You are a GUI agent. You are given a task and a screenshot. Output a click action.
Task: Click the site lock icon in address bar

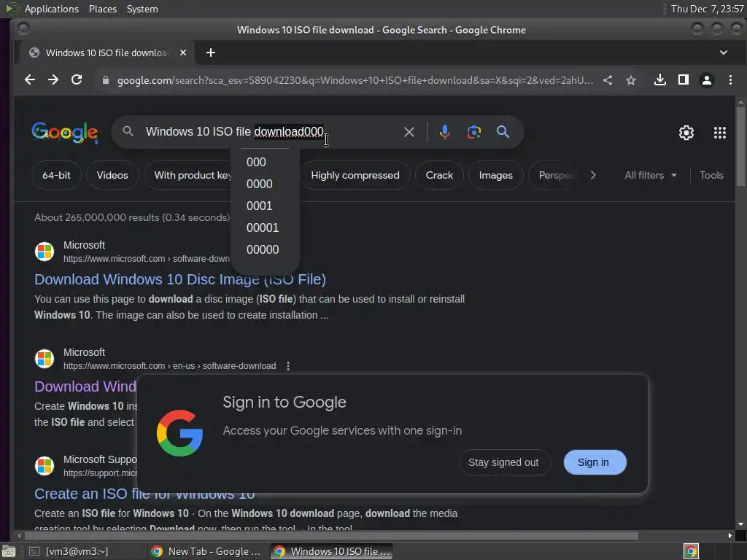pyautogui.click(x=106, y=80)
